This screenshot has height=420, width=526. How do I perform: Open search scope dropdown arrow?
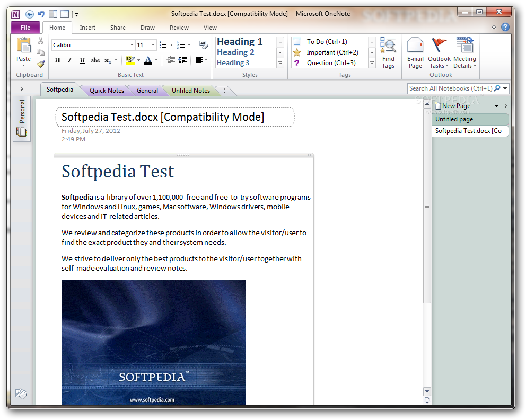(505, 88)
